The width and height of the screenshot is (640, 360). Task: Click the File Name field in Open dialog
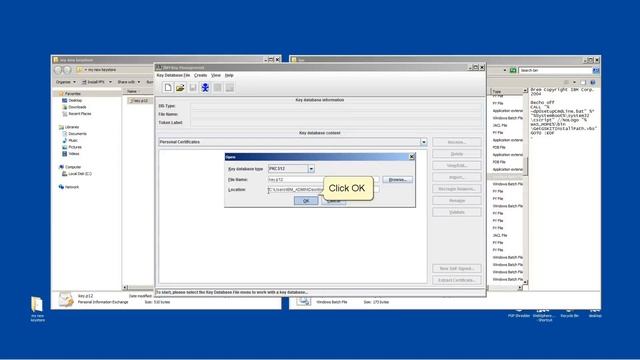point(323,180)
